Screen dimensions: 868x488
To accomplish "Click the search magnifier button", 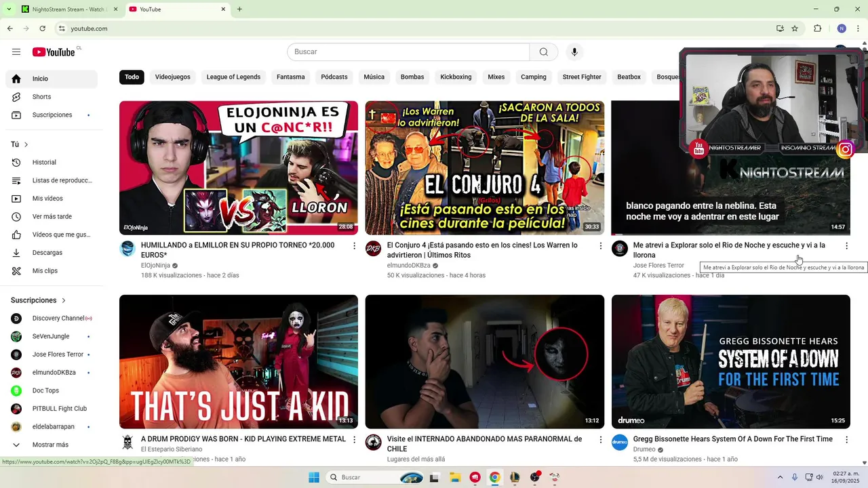I will click(x=544, y=52).
